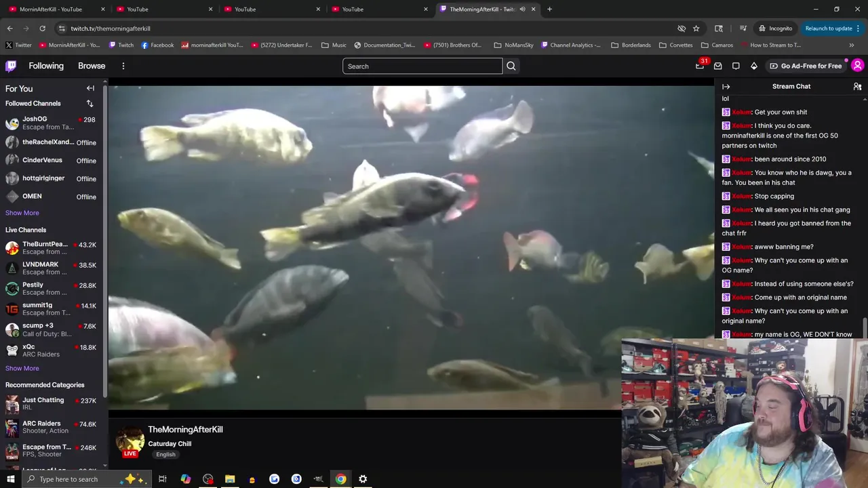Image resolution: width=868 pixels, height=488 pixels.
Task: Go back in browser history
Action: 9,28
